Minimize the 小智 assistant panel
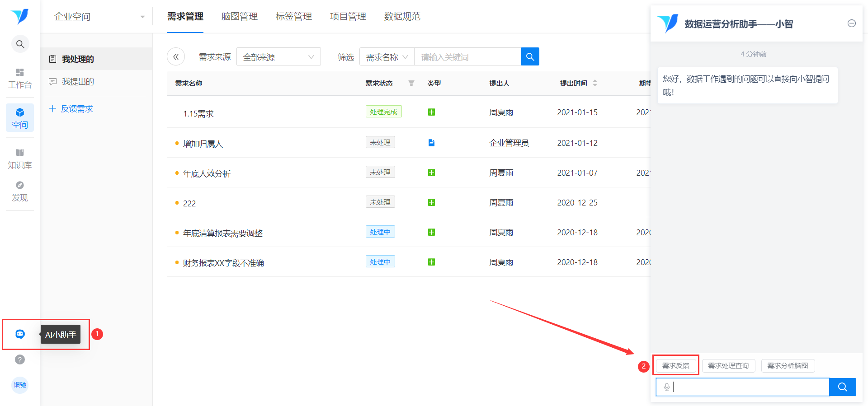This screenshot has width=868, height=406. 851,23
